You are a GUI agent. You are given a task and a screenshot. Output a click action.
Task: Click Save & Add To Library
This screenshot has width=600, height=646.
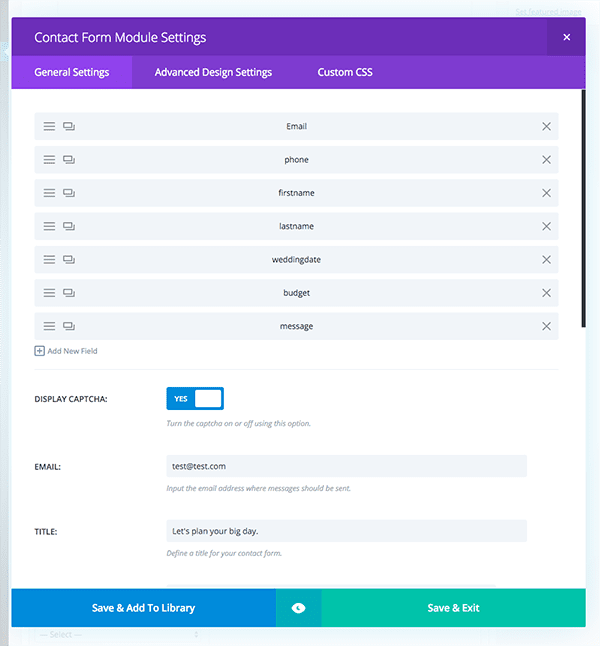(143, 608)
